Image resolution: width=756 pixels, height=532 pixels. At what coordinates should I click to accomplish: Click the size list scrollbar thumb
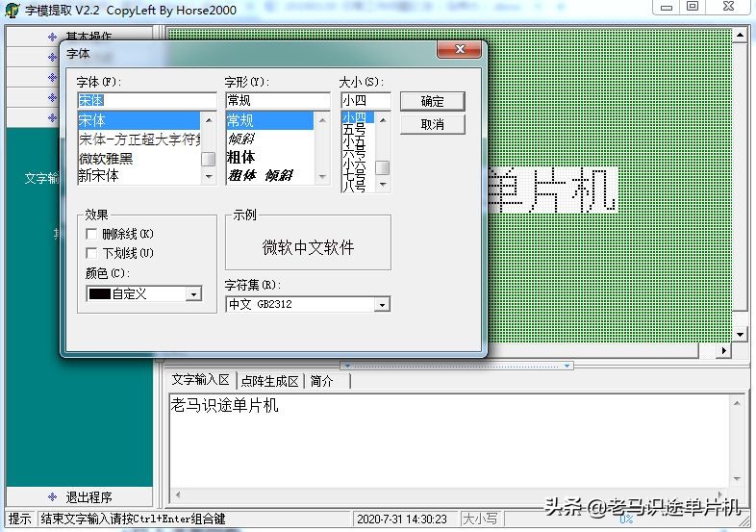383,167
